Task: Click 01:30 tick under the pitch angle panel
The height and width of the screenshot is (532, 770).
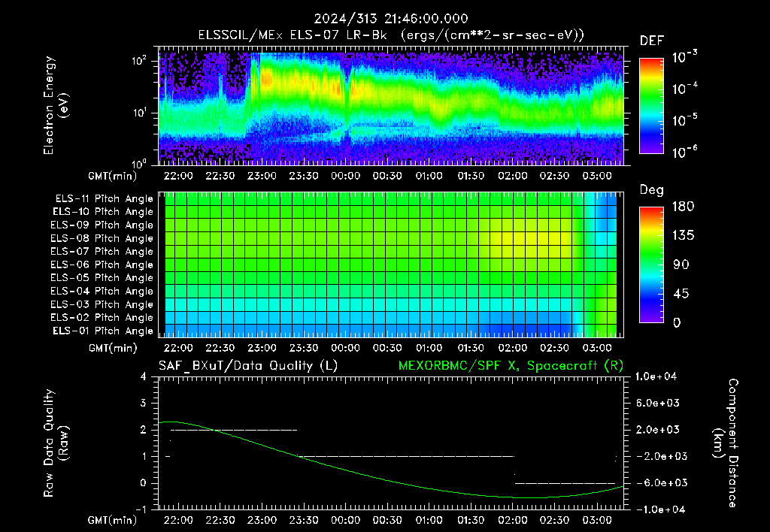Action: tap(471, 348)
